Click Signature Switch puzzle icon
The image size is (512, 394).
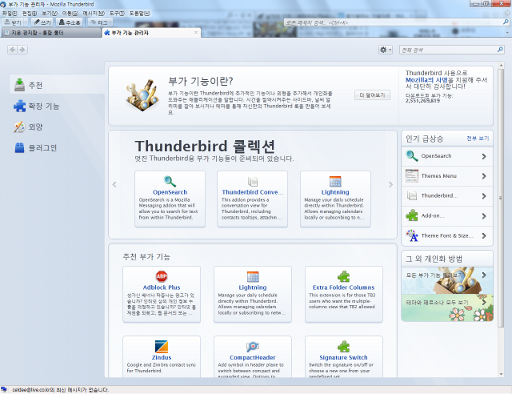click(x=344, y=346)
